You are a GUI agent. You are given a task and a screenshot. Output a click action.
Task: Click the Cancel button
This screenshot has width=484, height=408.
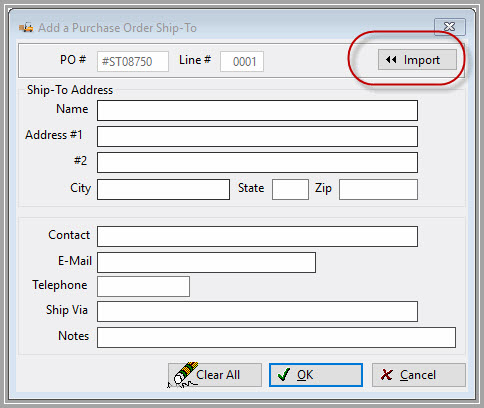coord(419,375)
